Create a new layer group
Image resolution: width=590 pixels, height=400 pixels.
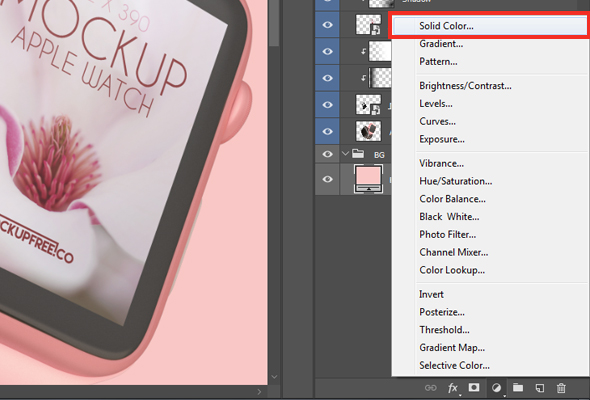click(x=518, y=387)
